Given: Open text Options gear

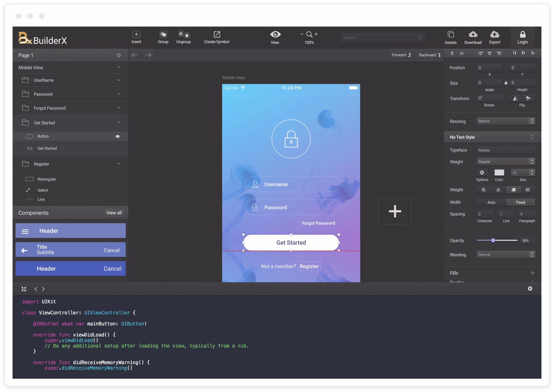Looking at the screenshot, I should click(x=482, y=172).
